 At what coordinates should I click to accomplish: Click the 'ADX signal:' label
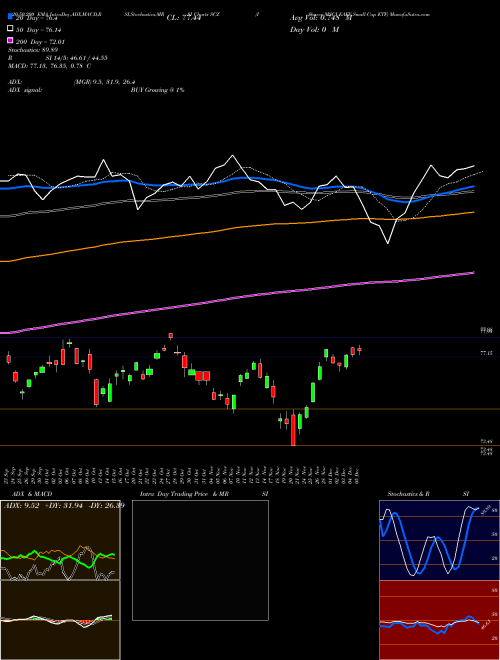click(25, 90)
